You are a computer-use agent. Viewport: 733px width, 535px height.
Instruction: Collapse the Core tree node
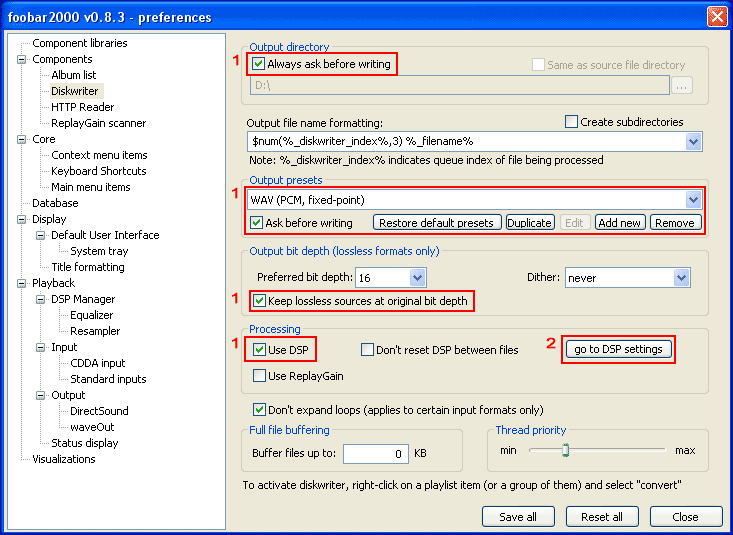point(22,139)
